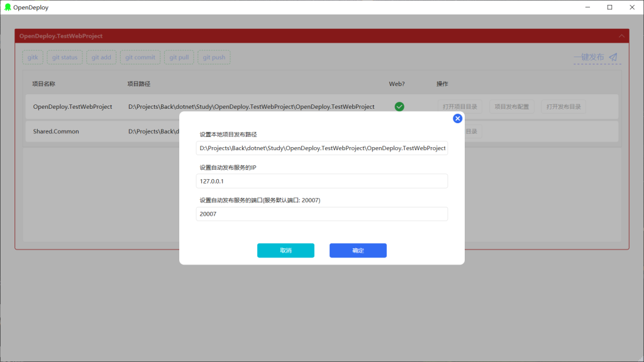Click the 设置自动发布服务的IP label
This screenshot has height=362, width=644.
pos(228,167)
